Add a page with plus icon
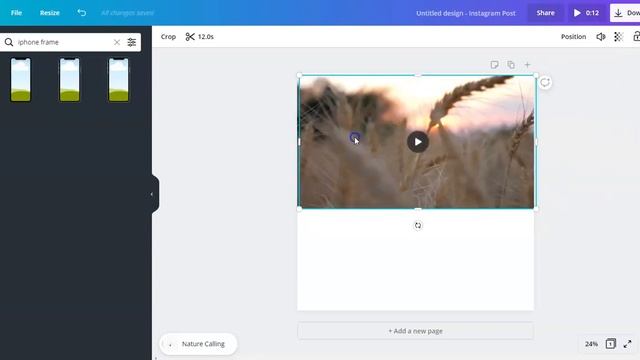The width and height of the screenshot is (640, 360). [x=527, y=64]
